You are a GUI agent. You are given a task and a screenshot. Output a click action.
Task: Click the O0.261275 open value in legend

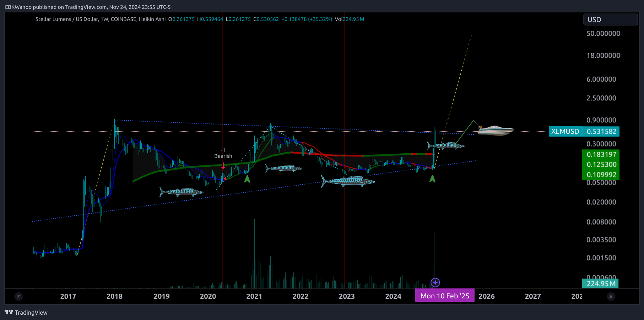pyautogui.click(x=181, y=19)
